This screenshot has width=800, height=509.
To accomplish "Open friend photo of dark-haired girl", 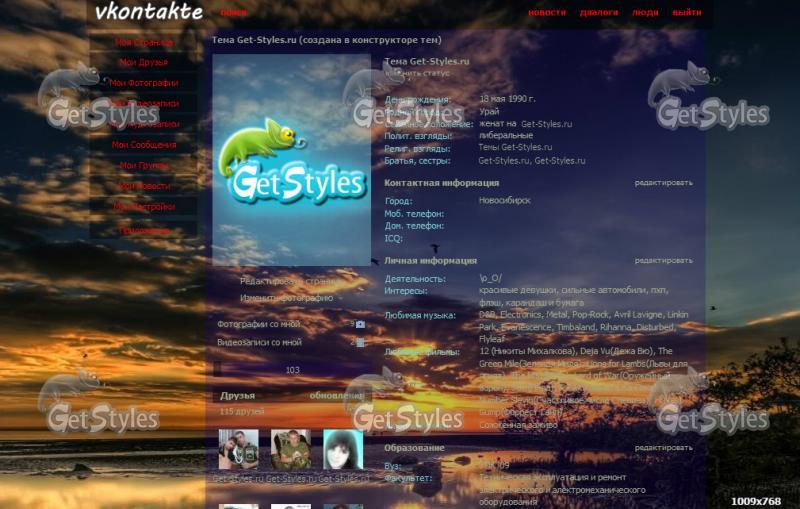I will [343, 449].
